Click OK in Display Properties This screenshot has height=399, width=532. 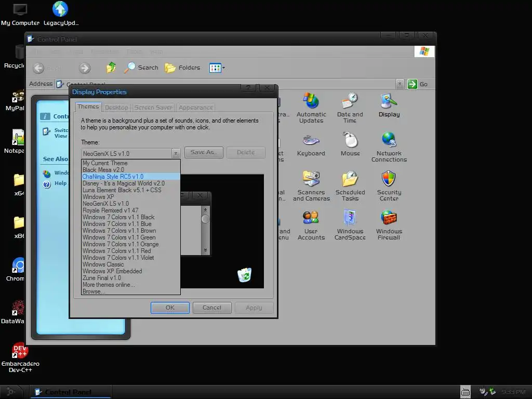(170, 308)
